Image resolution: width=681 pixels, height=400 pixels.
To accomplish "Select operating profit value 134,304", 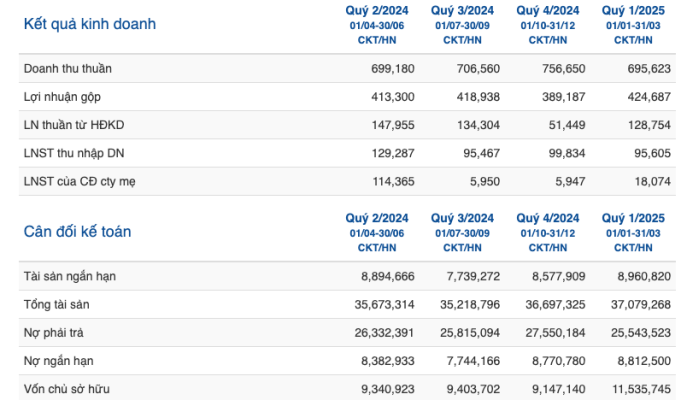I will click(479, 125).
